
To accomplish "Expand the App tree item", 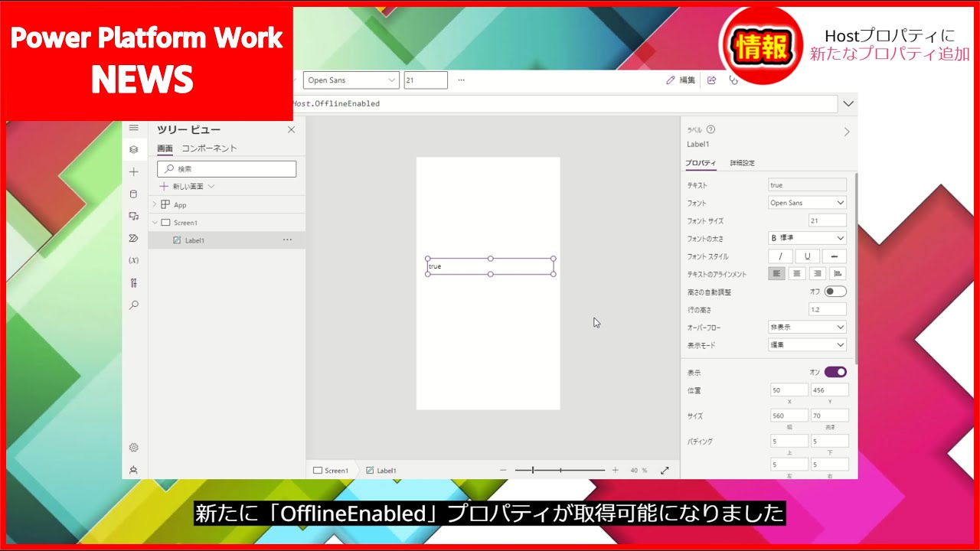I will click(x=155, y=204).
